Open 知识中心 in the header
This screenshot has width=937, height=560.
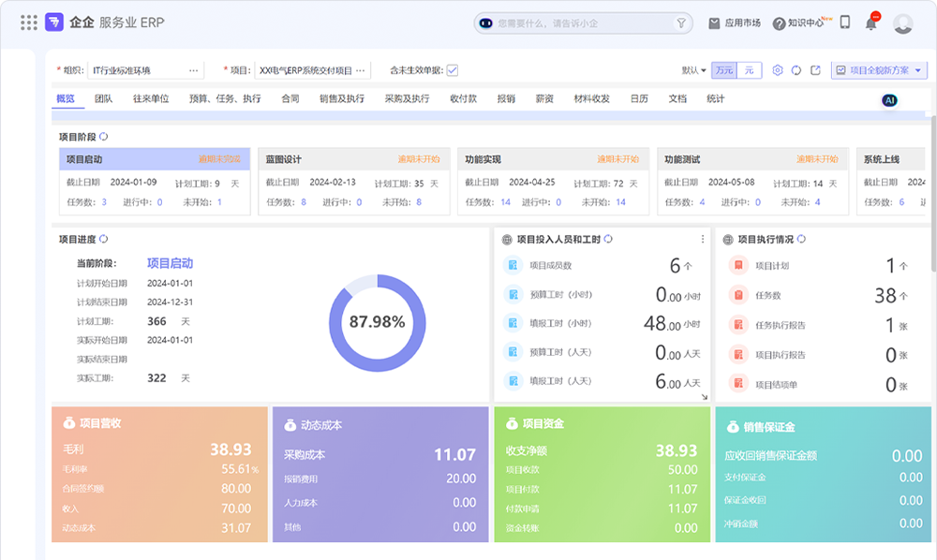point(799,22)
